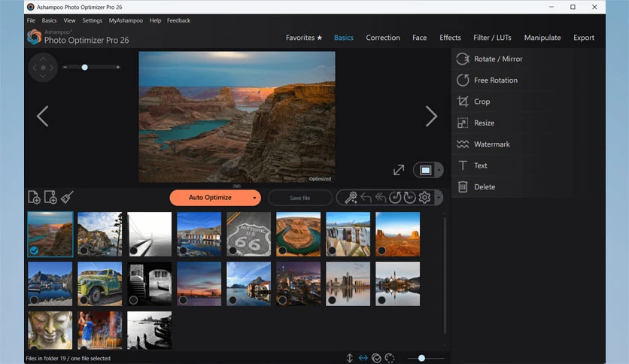Go to the previous image arrow

[43, 117]
